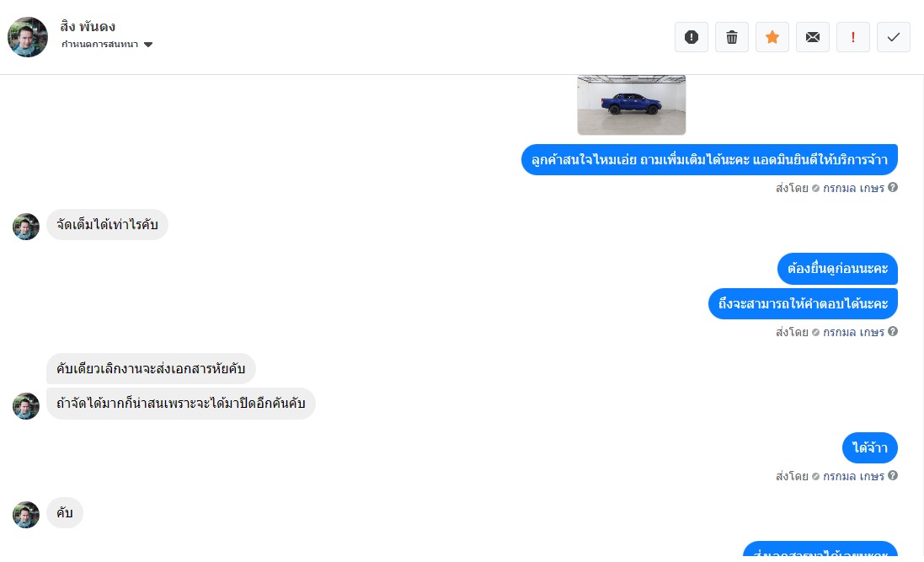Viewport: 924px width, 562px height.
Task: Click help icon beside first กรกมล เกษร
Action: tap(893, 188)
